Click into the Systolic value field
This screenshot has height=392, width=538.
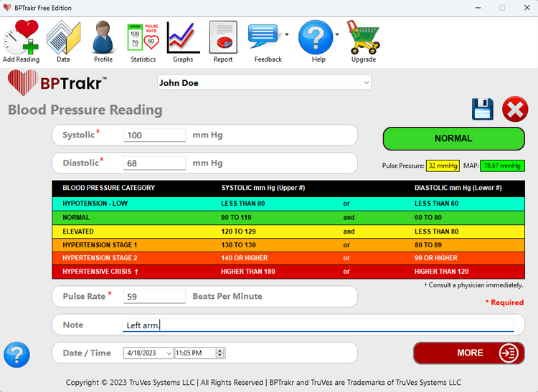click(154, 135)
